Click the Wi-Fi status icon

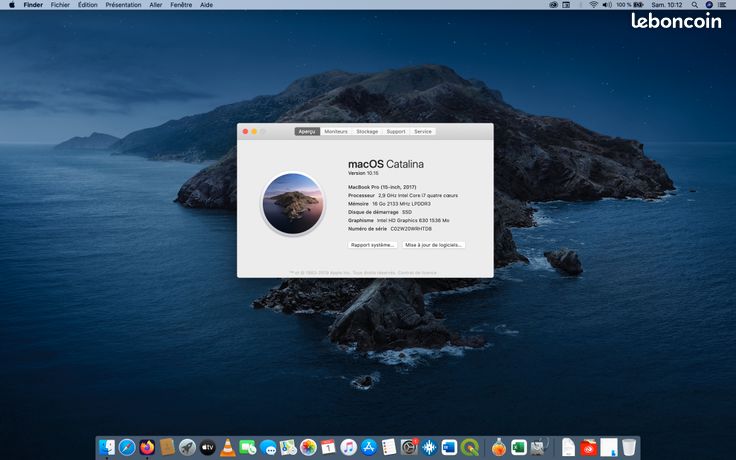point(593,5)
